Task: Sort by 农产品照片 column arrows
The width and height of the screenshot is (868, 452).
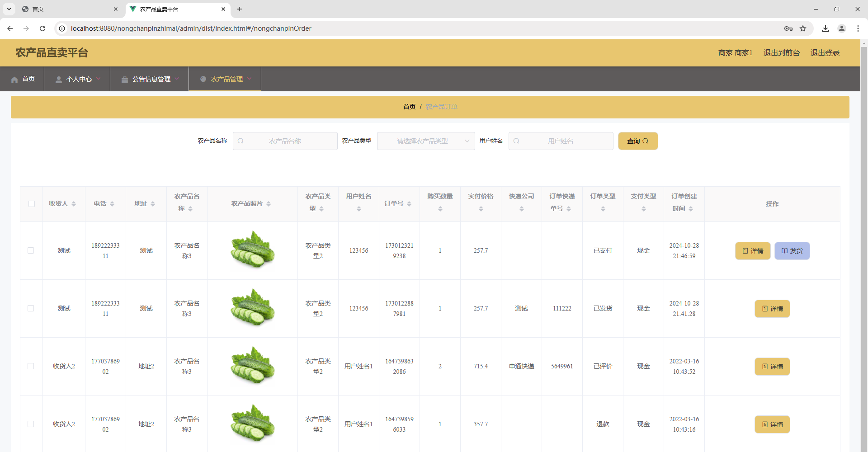Action: tap(269, 204)
